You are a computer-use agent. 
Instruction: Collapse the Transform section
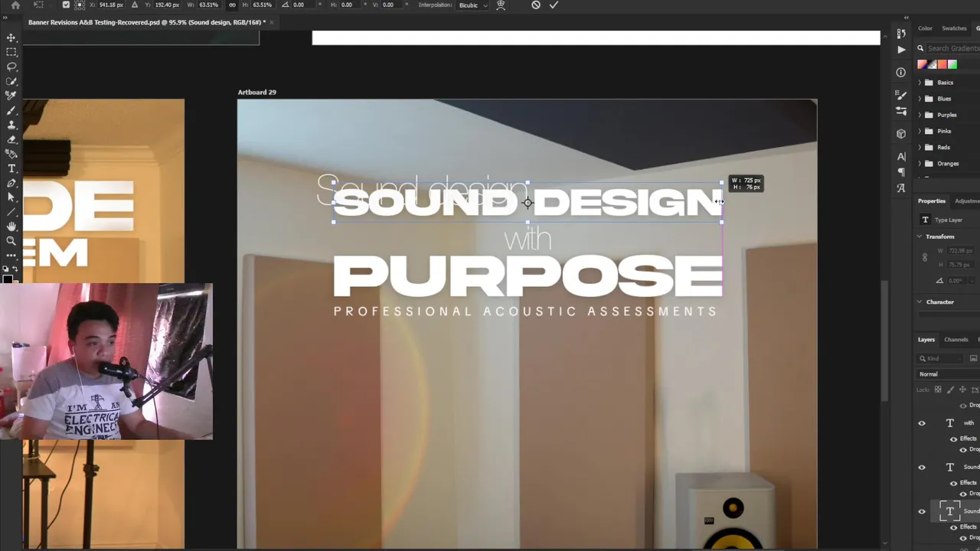click(920, 236)
